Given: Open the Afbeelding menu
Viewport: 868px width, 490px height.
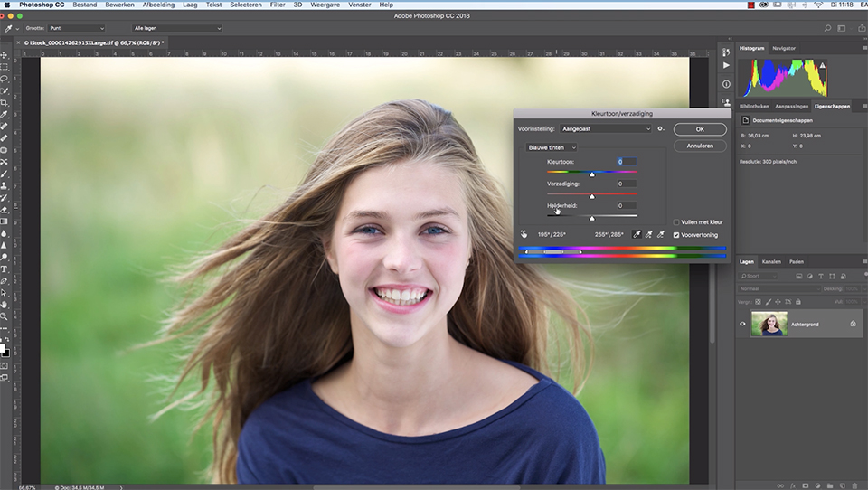Looking at the screenshot, I should click(x=158, y=5).
